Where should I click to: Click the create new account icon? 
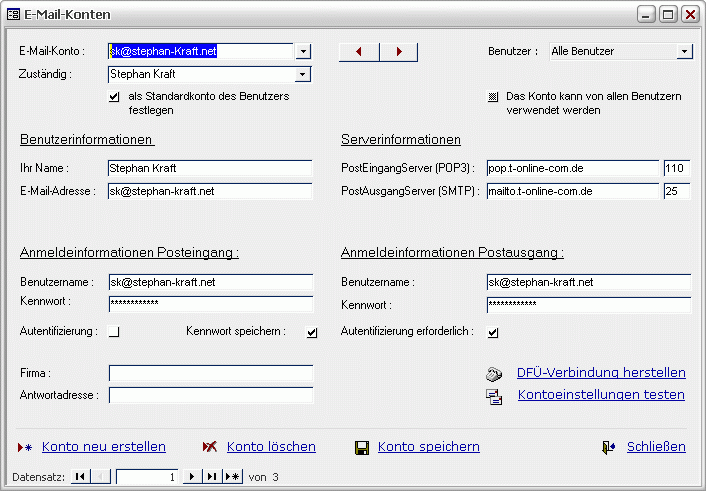[25, 447]
